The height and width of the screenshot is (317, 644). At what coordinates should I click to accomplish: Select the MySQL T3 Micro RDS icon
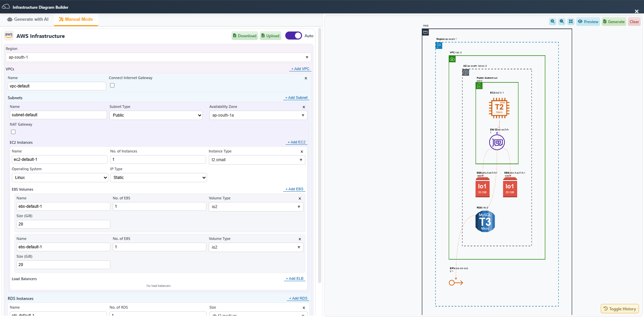(485, 221)
